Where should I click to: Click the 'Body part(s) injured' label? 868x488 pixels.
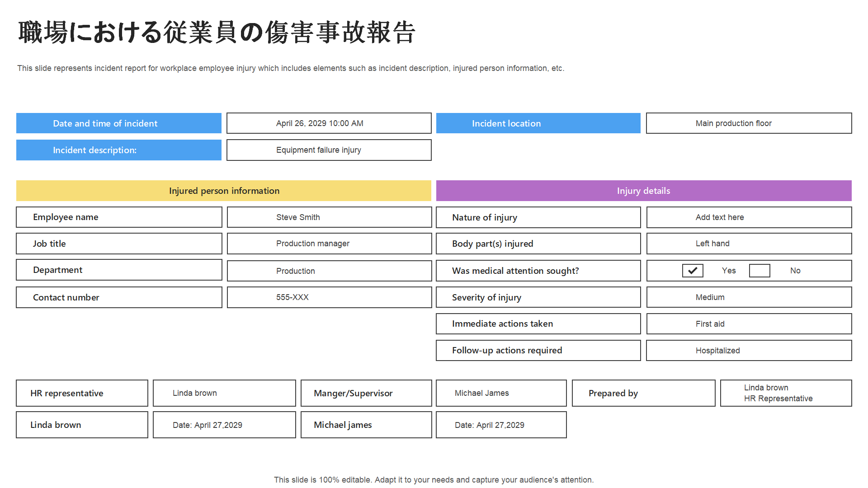(538, 244)
